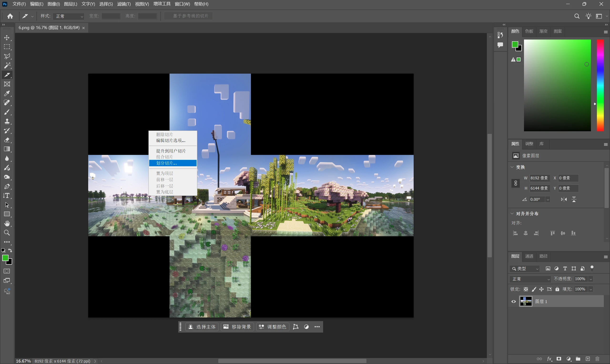The width and height of the screenshot is (610, 364).
Task: Flip horizontally in the transform section
Action: (x=564, y=200)
